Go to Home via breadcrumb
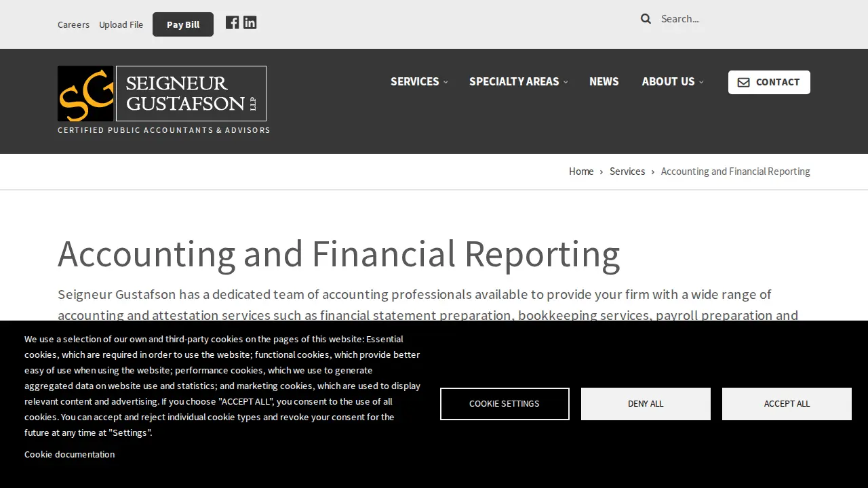The width and height of the screenshot is (868, 488). [x=581, y=171]
